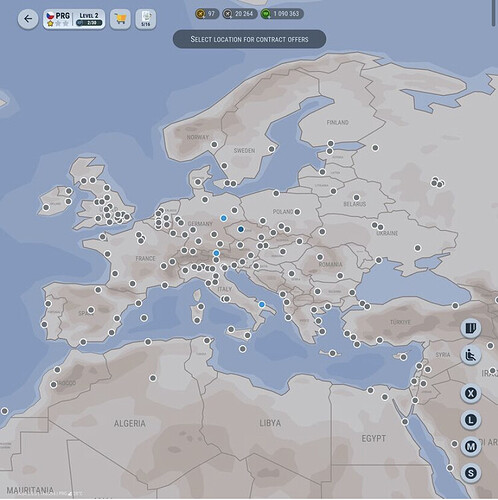Screen dimensions: 498x500
Task: Click the silver currency balance 20 264
Action: pyautogui.click(x=240, y=14)
